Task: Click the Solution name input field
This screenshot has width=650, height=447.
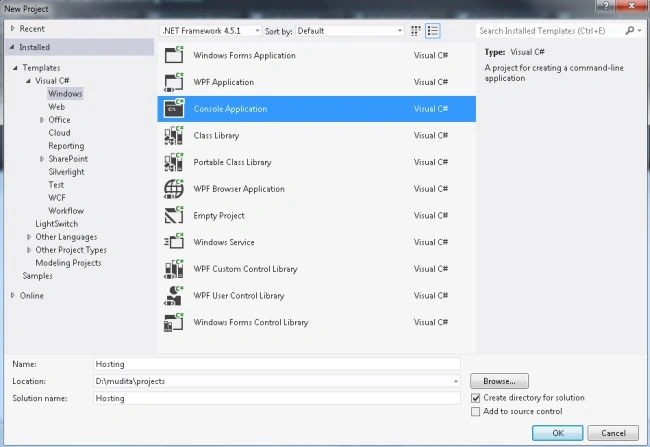Action: 276,398
